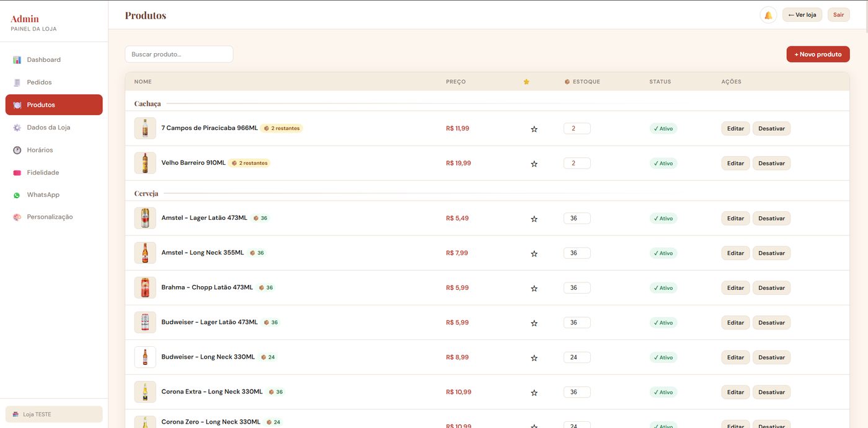Star Velho Barreiro 910ML as featured

[534, 164]
